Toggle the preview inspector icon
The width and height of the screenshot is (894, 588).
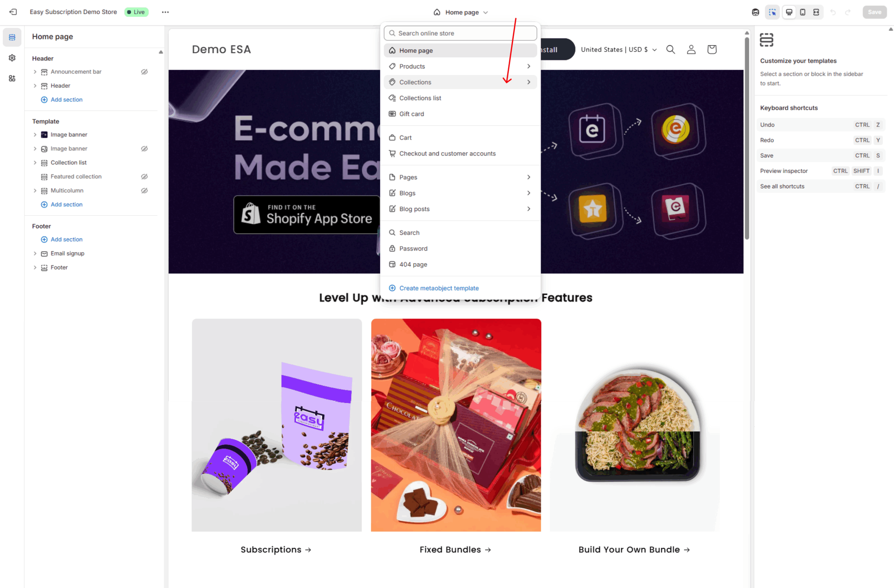(772, 12)
